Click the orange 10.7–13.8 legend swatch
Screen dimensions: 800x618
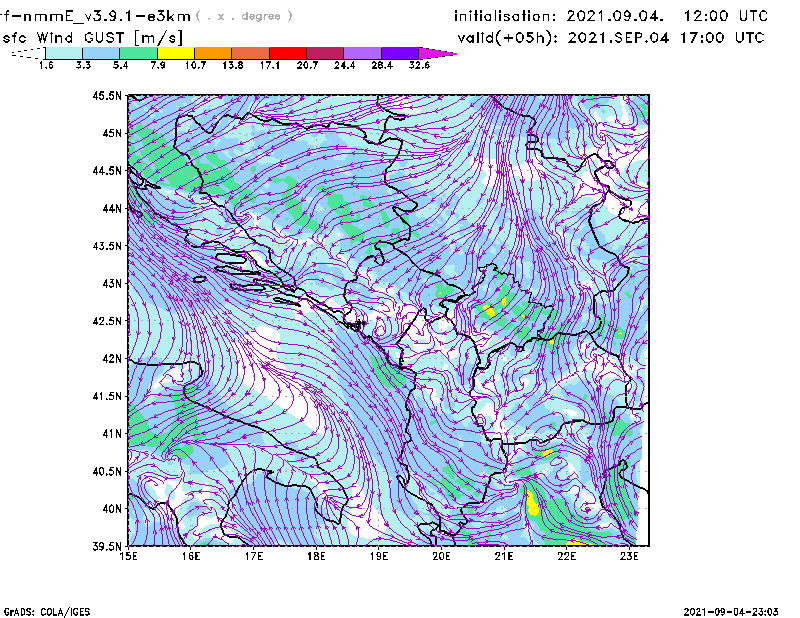(x=213, y=53)
